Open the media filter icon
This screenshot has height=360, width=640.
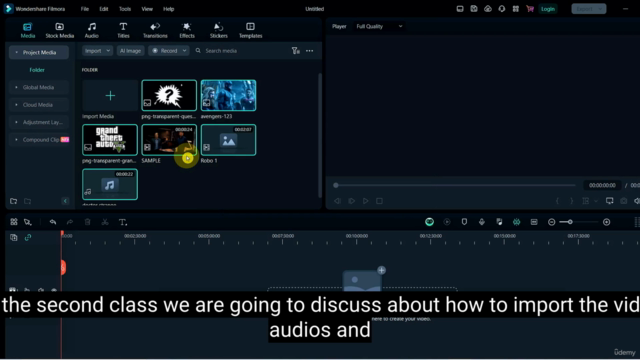296,51
